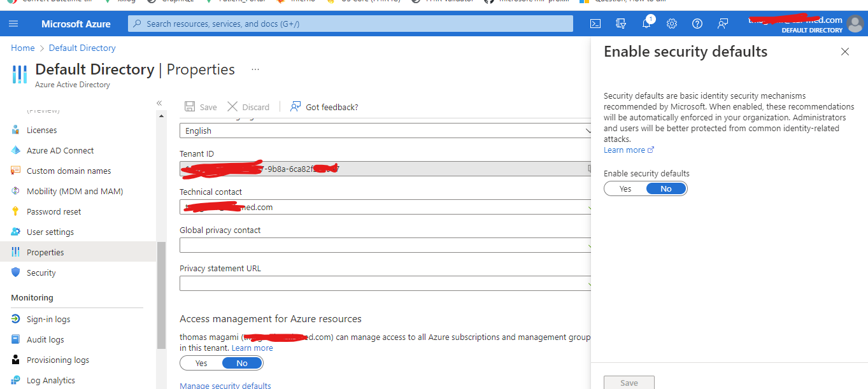
Task: Open the portal hamburger menu
Action: pos(13,23)
